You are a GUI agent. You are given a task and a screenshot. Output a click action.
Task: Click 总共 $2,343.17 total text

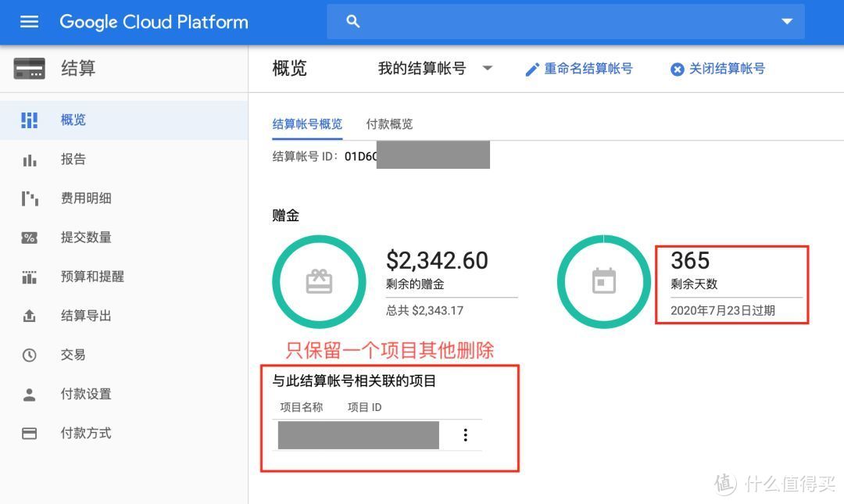pos(424,311)
